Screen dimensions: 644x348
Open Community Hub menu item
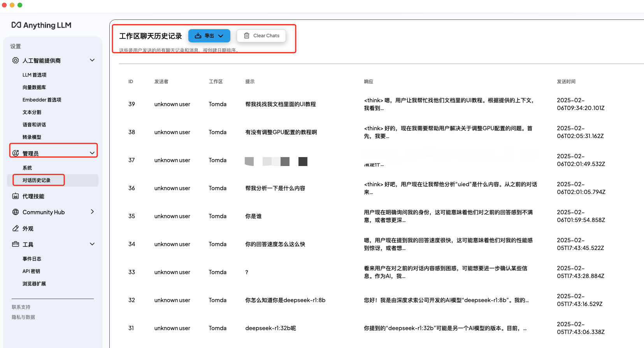pos(44,212)
